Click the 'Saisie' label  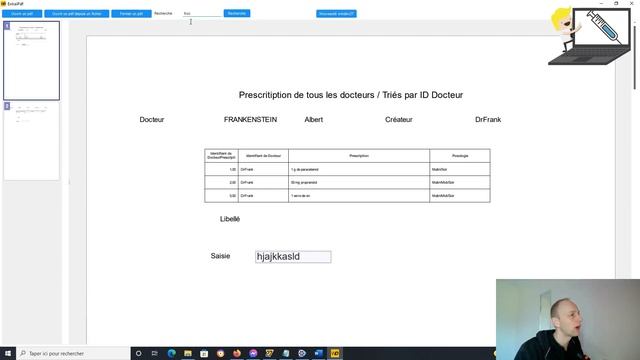pos(220,256)
